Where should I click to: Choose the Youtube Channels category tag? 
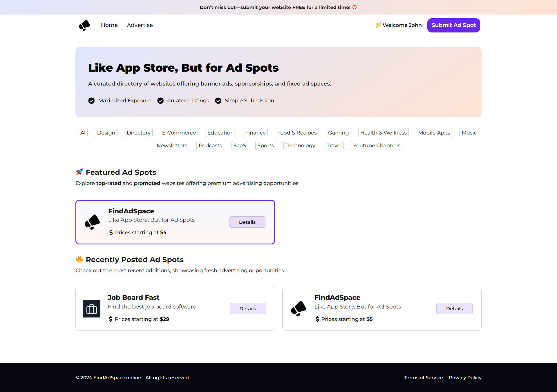[x=376, y=146]
